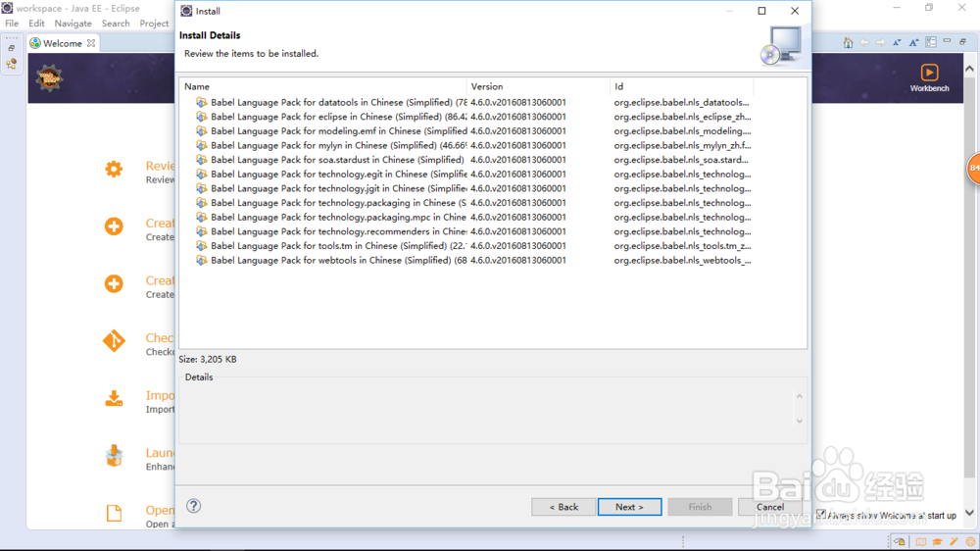Minimize the Welcome view with its minimize icon
The image size is (980, 551).
point(947,41)
